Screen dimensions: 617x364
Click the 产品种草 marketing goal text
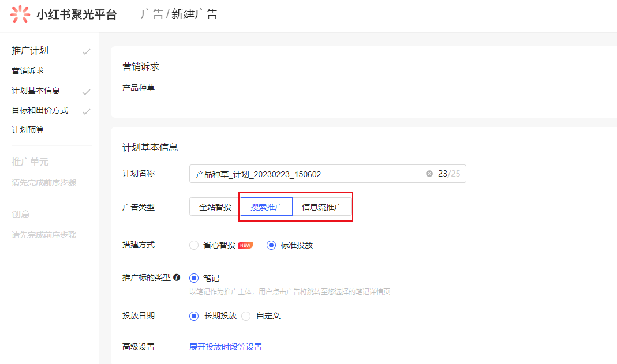[x=139, y=88]
